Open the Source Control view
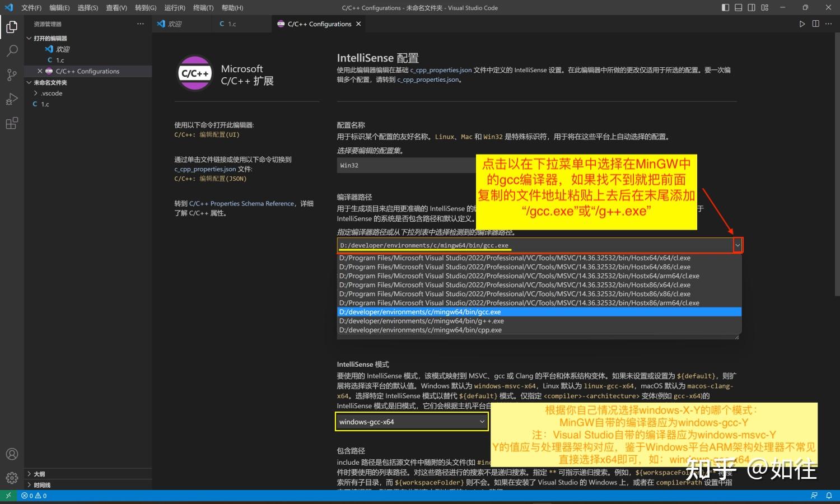The image size is (840, 504). click(12, 74)
